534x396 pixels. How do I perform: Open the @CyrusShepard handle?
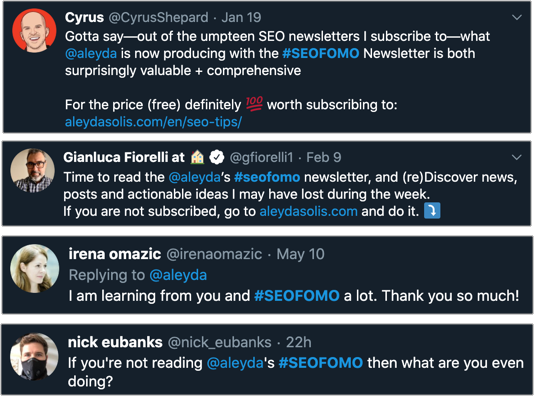coord(158,17)
